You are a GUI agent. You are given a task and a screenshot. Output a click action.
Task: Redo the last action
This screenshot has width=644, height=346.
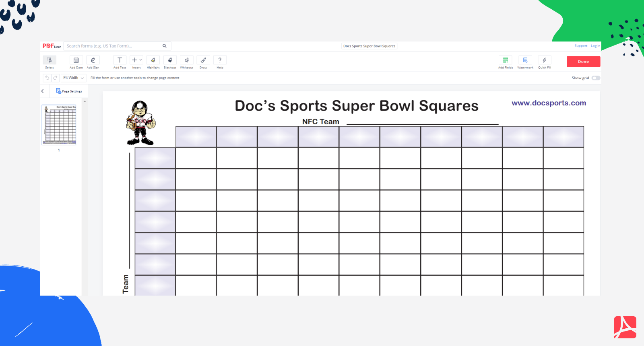click(55, 78)
